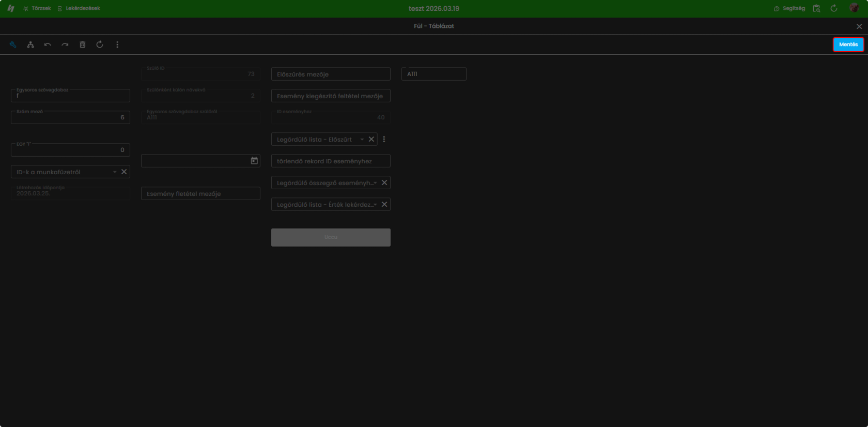Open the Lekérdezések menu
The width and height of the screenshot is (868, 427).
coord(79,8)
